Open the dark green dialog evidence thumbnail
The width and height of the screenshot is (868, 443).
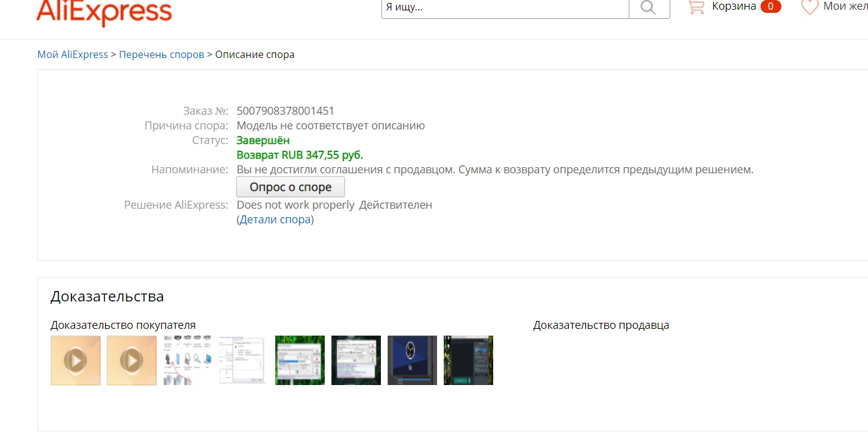click(356, 360)
